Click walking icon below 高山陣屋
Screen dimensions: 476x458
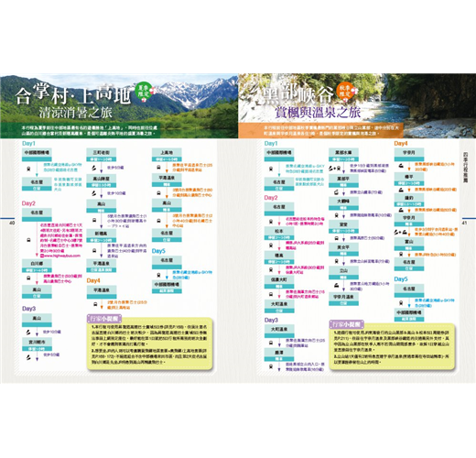[x=94, y=193]
